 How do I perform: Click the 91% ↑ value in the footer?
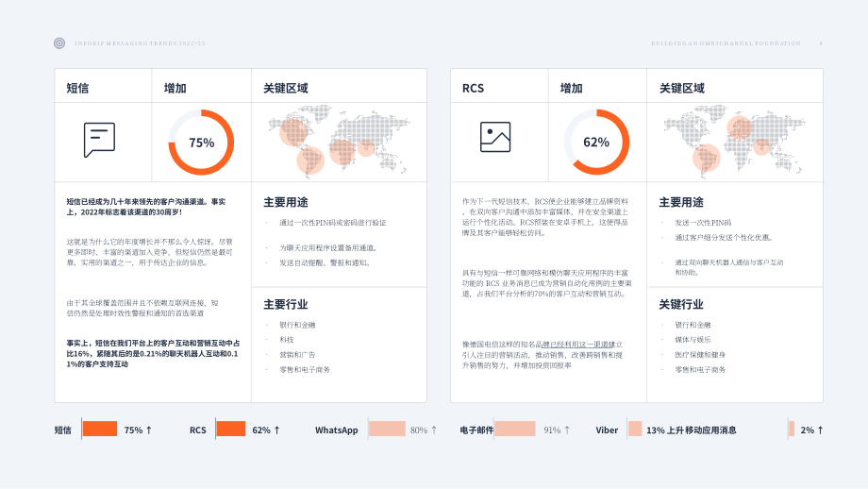point(557,430)
